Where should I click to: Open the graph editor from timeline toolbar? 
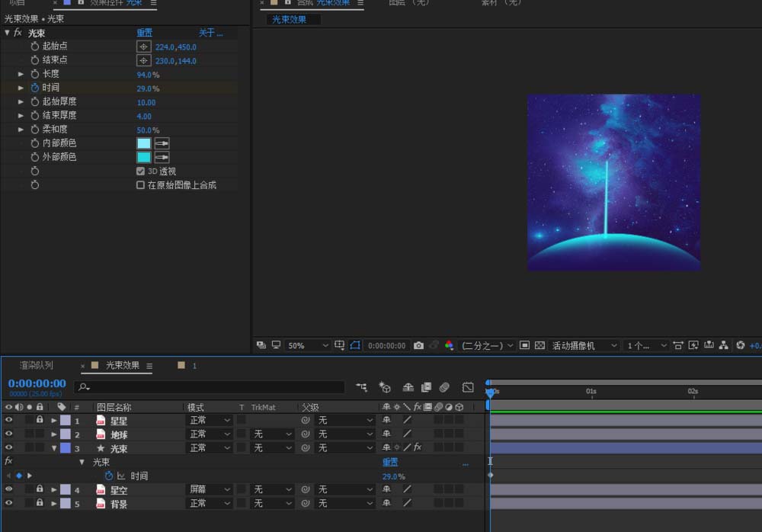coord(468,387)
